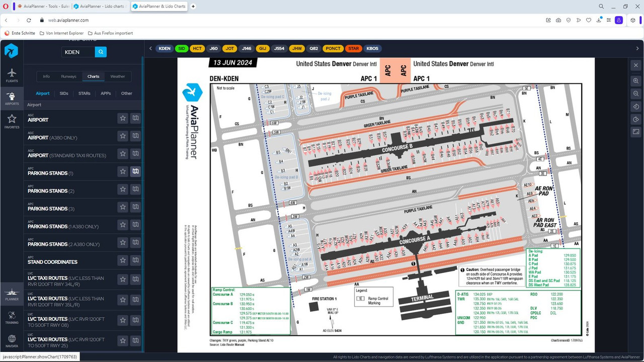Star the PARKING STANDS (1) chart
The image size is (644, 362).
[122, 171]
